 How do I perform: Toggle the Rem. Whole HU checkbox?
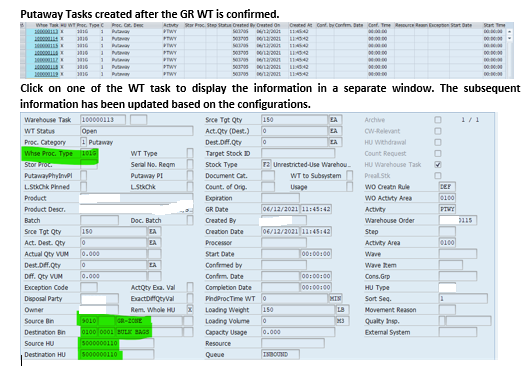[x=190, y=310]
